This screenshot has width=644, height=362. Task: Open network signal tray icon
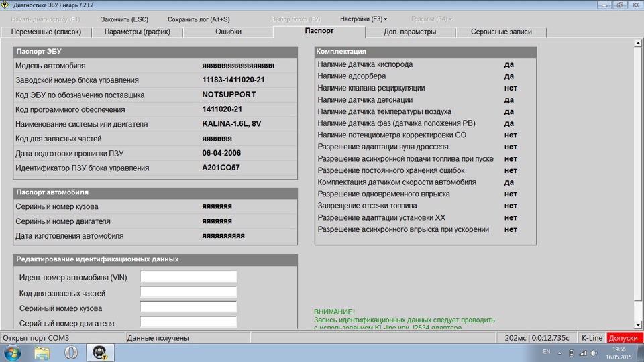[582, 353]
